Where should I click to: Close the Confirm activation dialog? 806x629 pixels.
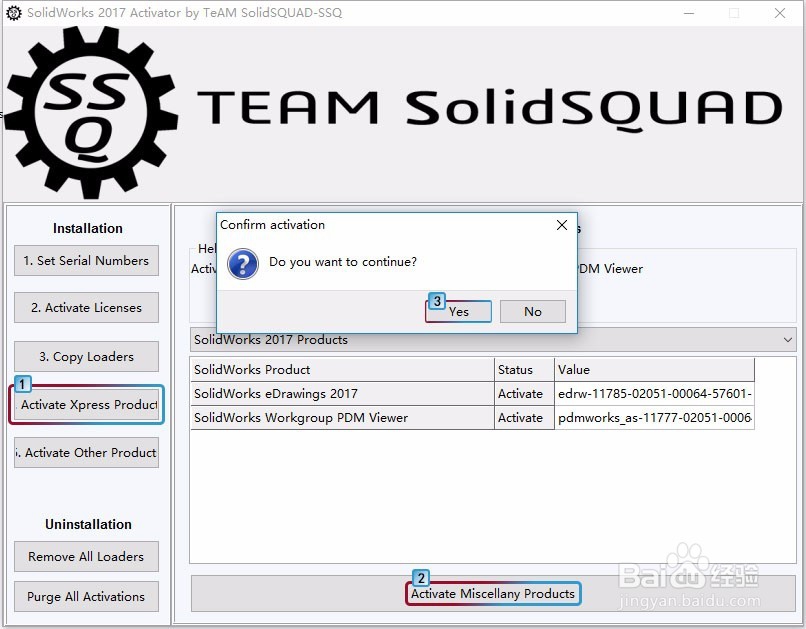(562, 225)
